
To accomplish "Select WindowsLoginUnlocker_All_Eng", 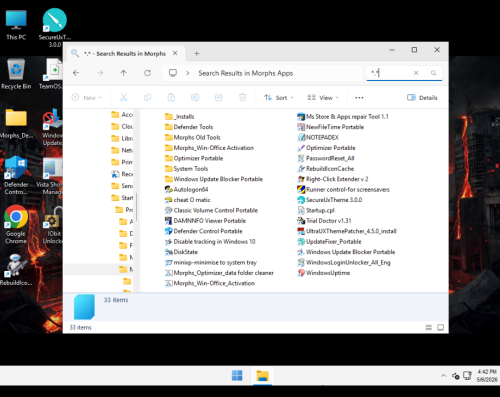I will tap(344, 262).
